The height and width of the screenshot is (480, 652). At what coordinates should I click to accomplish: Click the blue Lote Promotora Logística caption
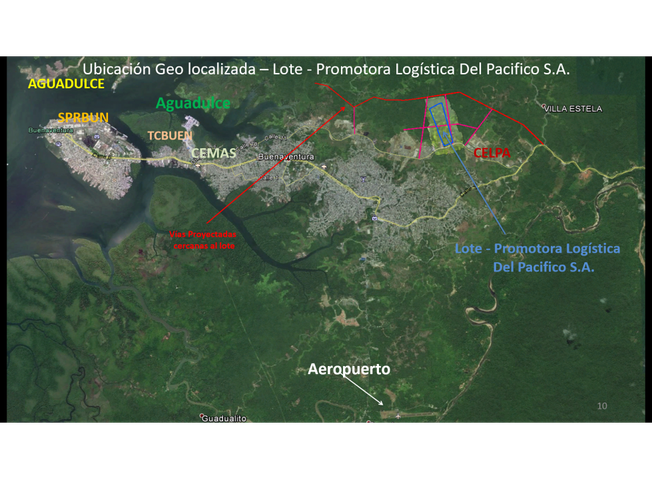[538, 257]
